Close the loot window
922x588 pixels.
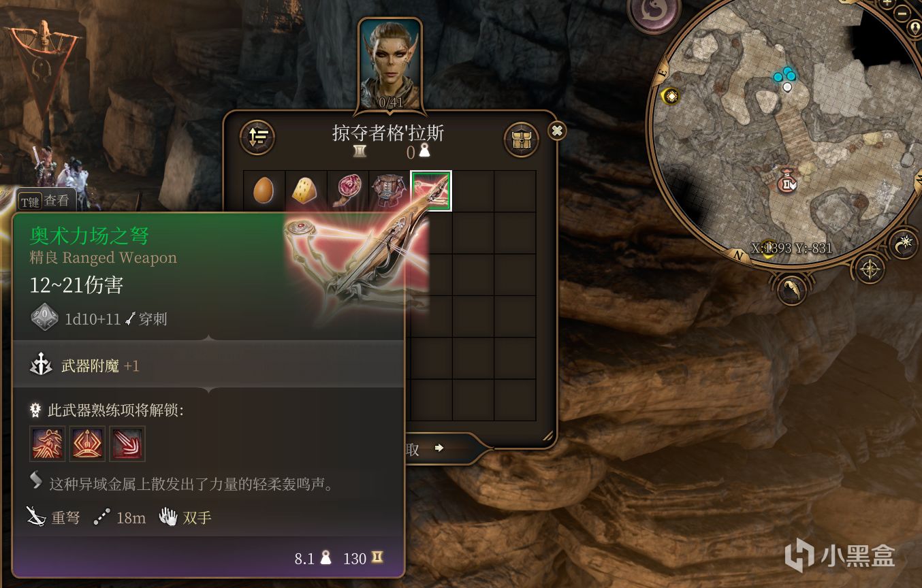[x=557, y=131]
